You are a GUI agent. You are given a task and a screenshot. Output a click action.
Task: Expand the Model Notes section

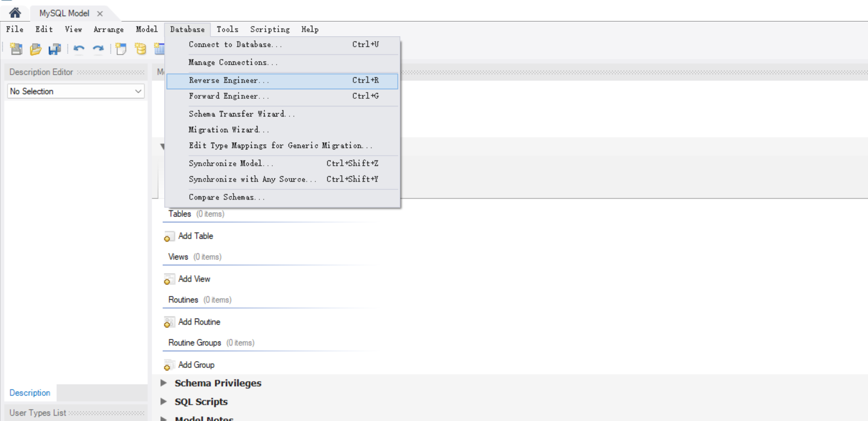164,419
